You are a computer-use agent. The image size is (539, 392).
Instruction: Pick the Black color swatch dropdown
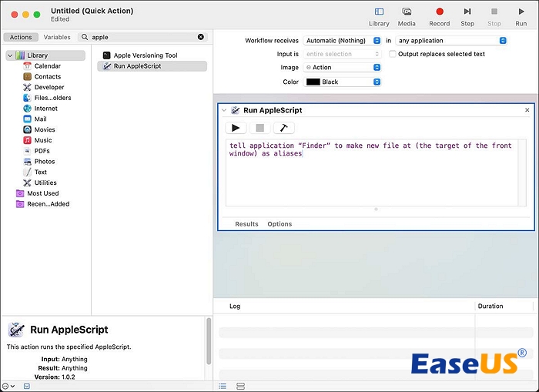[x=342, y=82]
